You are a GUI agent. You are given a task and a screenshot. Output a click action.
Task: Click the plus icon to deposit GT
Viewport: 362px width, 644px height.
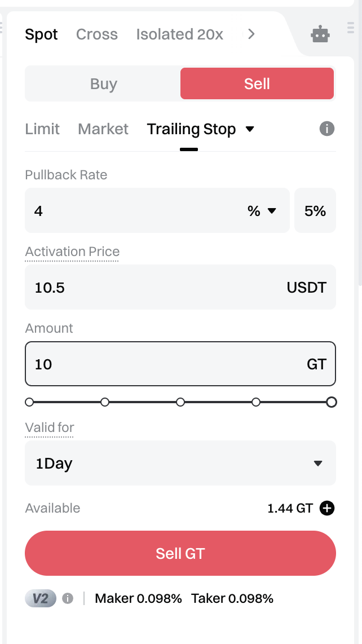point(327,508)
